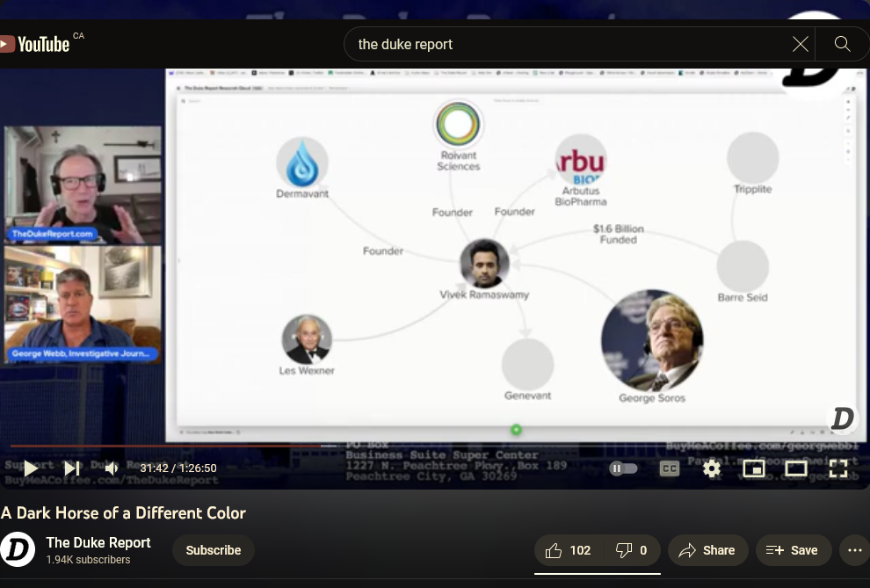Click the Barre Seid node circle
The height and width of the screenshot is (588, 870).
[x=743, y=266]
